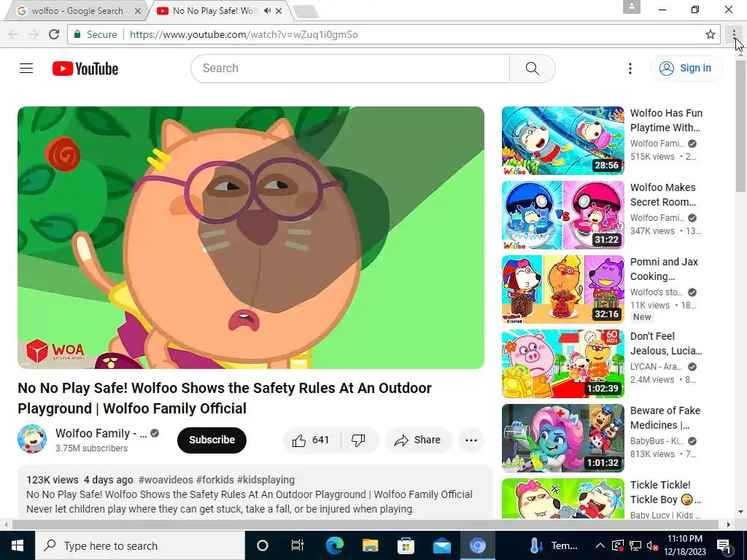The image size is (747, 560).
Task: Close the YouTube video tab
Action: click(279, 10)
